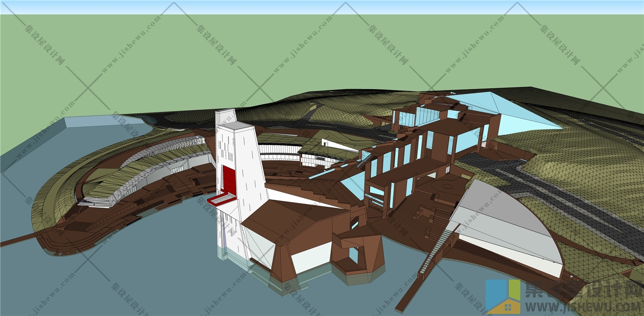Click the gray road on the hillside
The image size is (644, 316).
coord(554,193)
